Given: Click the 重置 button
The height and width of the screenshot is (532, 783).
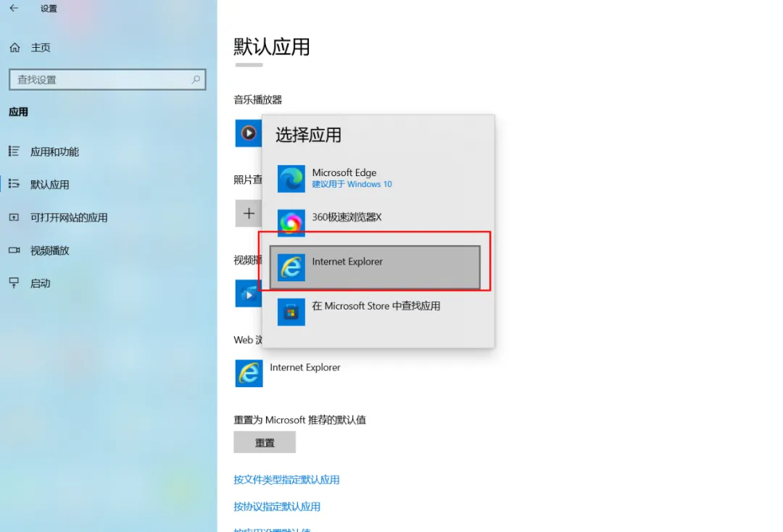Looking at the screenshot, I should [x=265, y=443].
